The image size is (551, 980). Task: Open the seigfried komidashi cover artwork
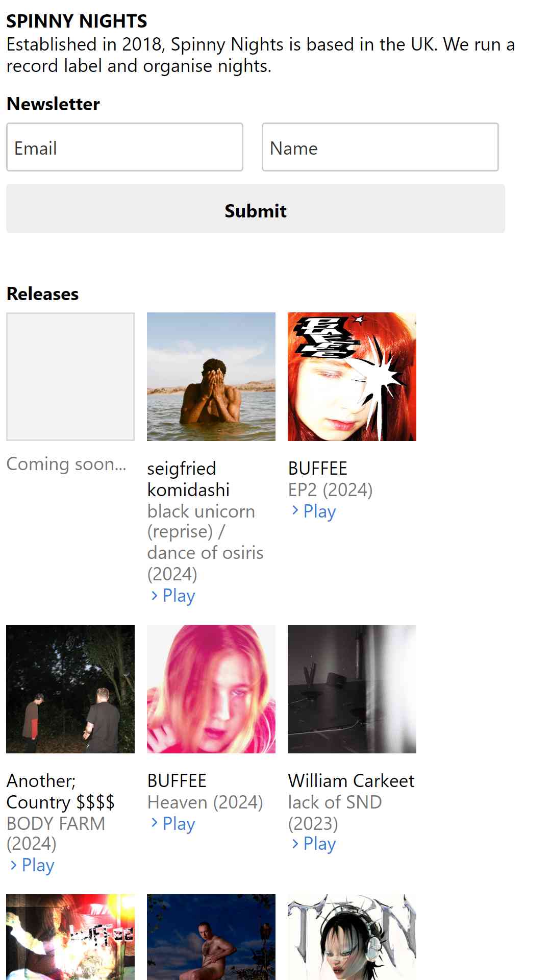(x=211, y=377)
